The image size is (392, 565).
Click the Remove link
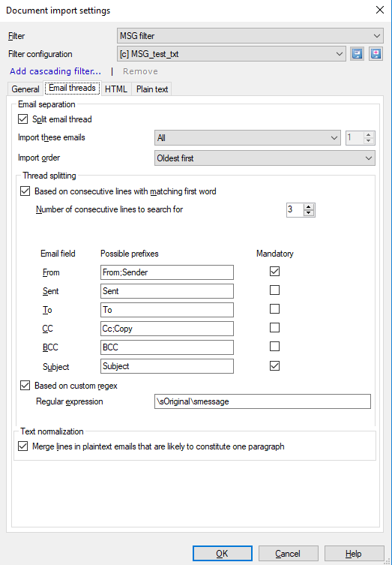140,71
